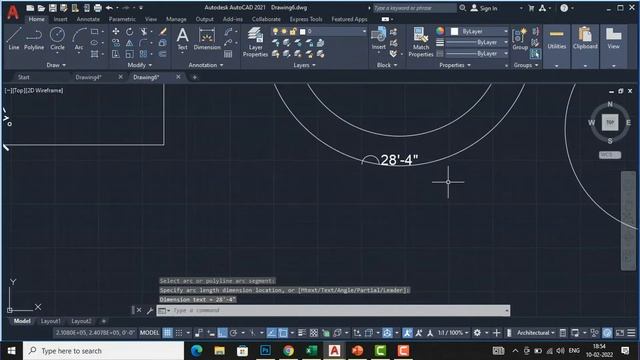
Task: Toggle hardware acceleration icon in status bar
Action: [x=607, y=333]
